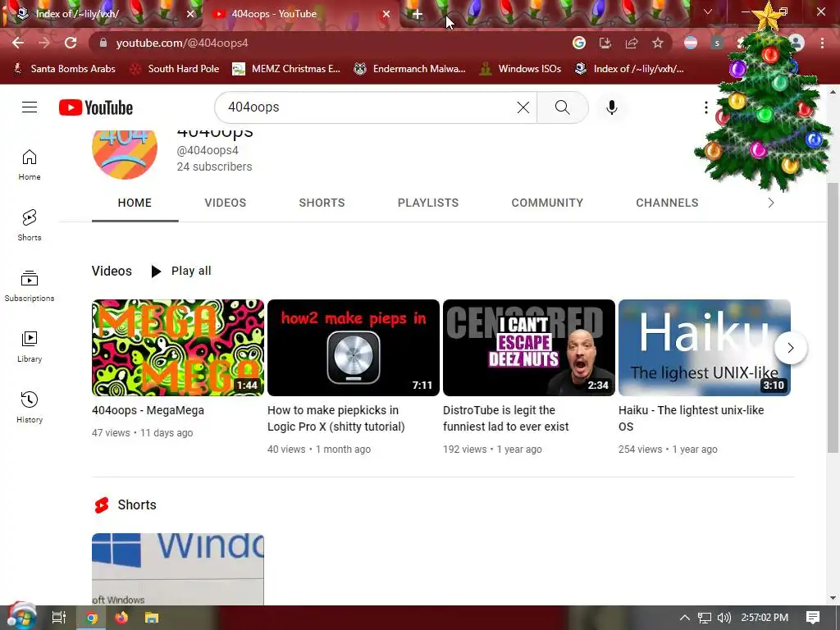Run search with the magnifier button
The image size is (840, 630).
click(562, 107)
